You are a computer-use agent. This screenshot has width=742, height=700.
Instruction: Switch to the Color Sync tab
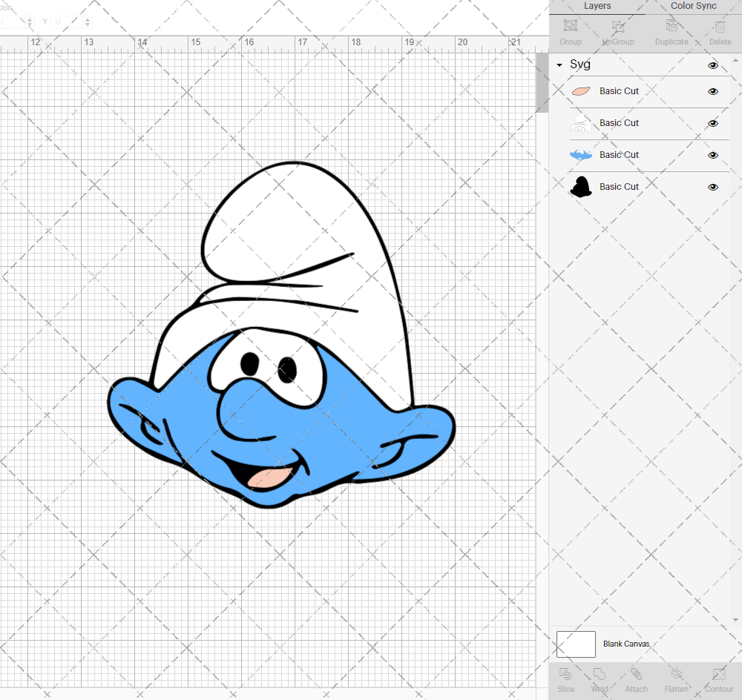tap(693, 6)
